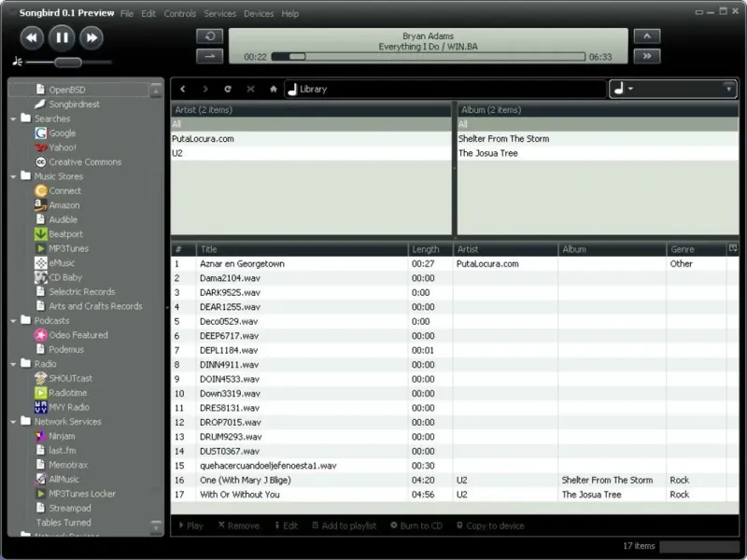Select the U2 artist filter
The width and height of the screenshot is (747, 560).
point(311,153)
